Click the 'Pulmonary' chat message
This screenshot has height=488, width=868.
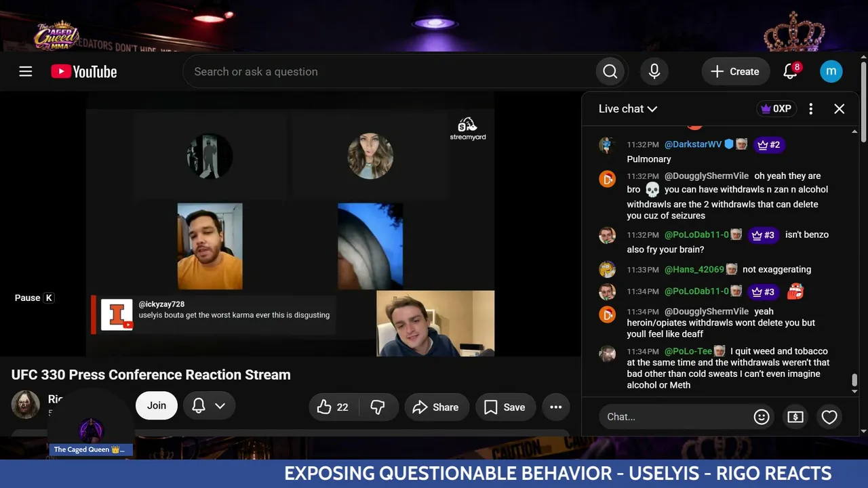(649, 159)
